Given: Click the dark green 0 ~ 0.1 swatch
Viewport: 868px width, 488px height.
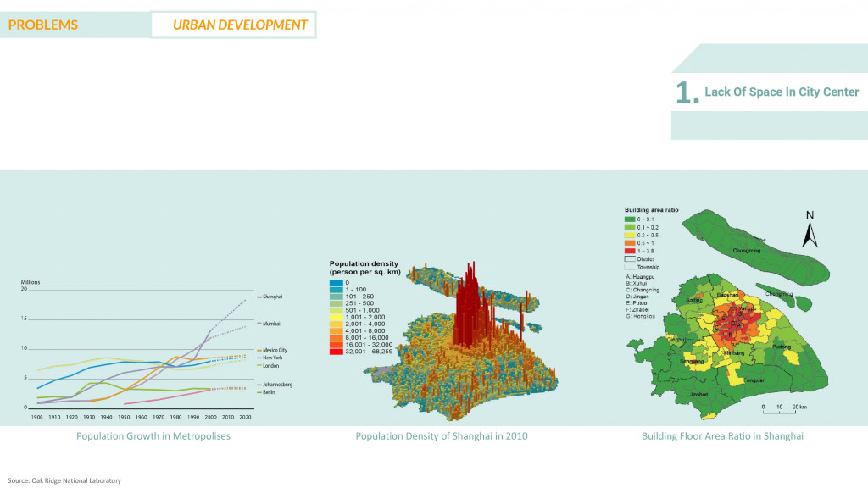Looking at the screenshot, I should (631, 219).
